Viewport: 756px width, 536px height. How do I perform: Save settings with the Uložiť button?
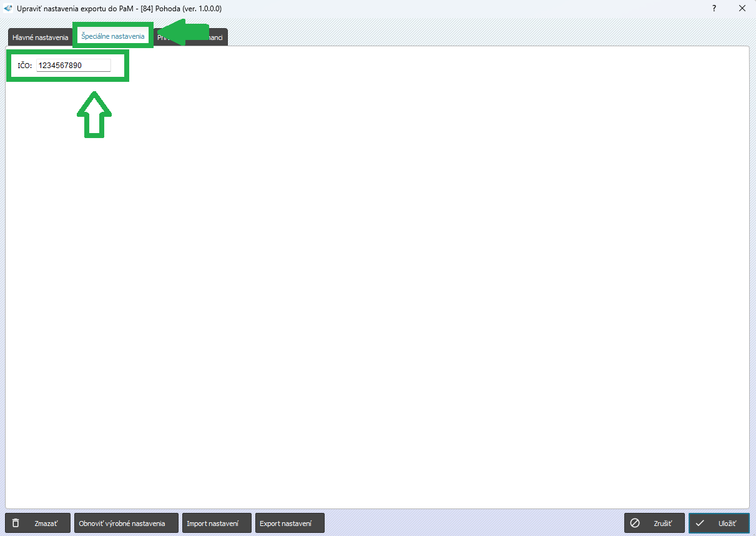coord(719,523)
